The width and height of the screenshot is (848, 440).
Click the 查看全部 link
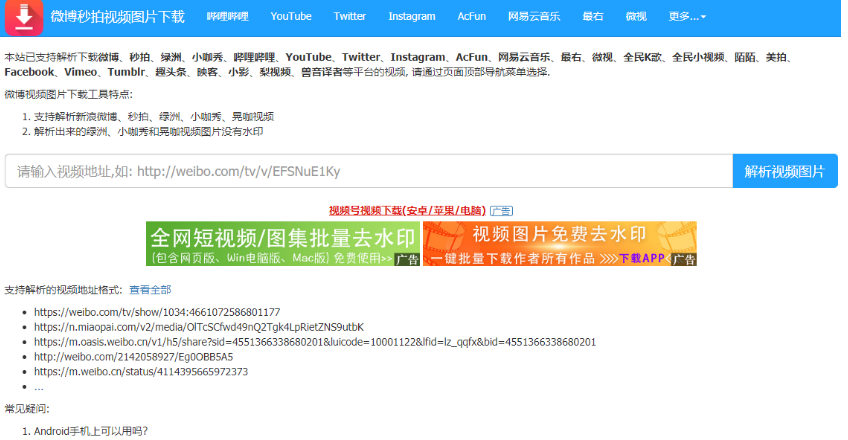(150, 290)
